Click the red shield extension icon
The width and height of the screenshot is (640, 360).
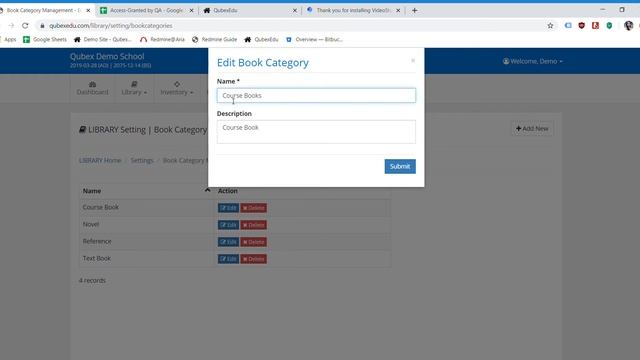582,26
